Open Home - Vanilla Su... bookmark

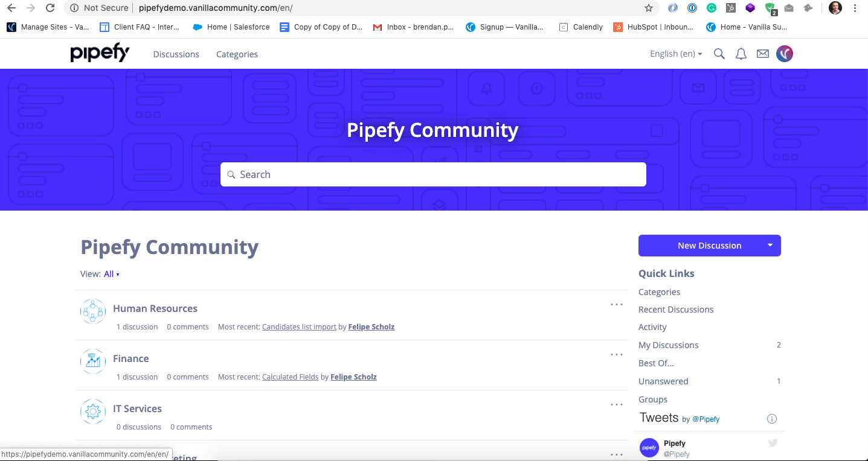click(747, 27)
